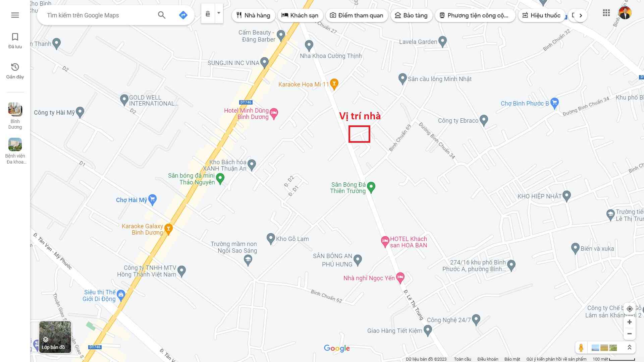Show your location with the target icon
The width and height of the screenshot is (644, 362).
pos(630,309)
